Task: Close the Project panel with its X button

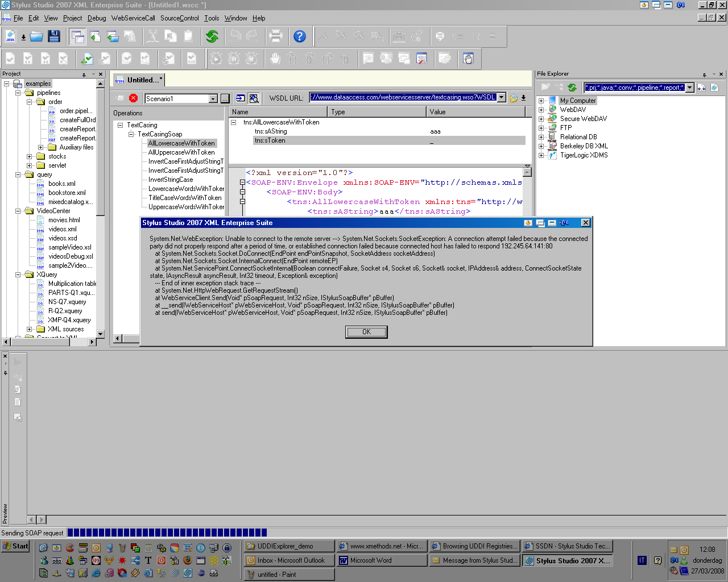Action: [101, 74]
